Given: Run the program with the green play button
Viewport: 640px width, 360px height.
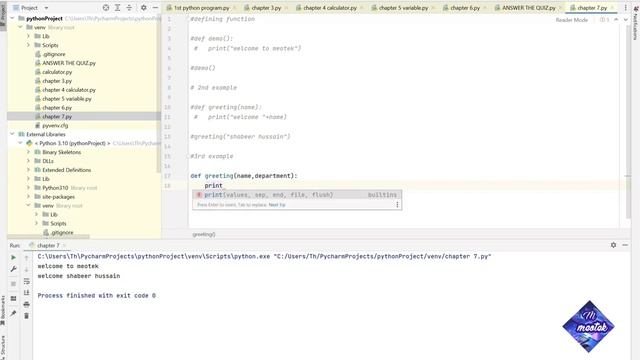Looking at the screenshot, I should click(x=13, y=258).
